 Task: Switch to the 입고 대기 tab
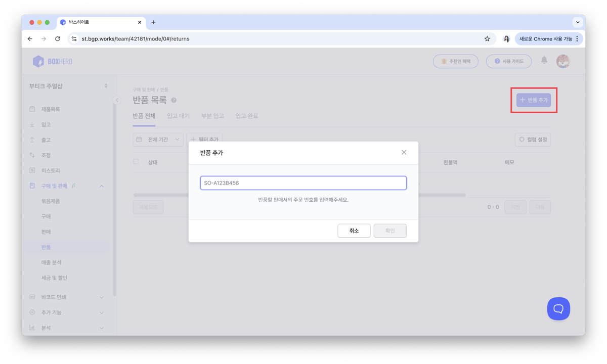(178, 116)
